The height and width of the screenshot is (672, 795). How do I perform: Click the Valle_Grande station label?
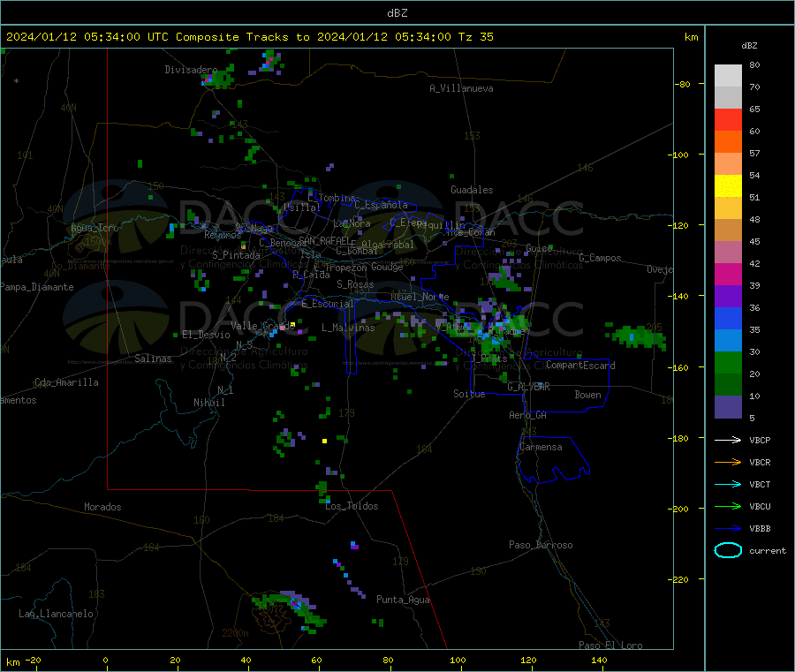[262, 326]
